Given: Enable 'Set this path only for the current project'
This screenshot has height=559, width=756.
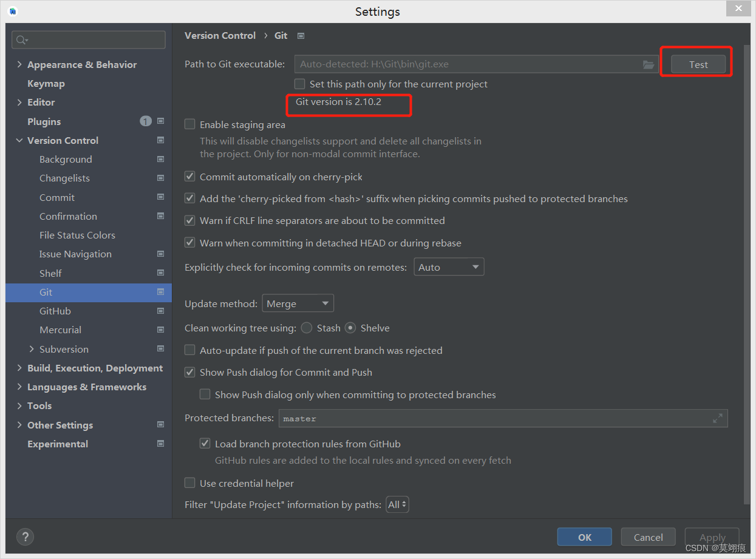Looking at the screenshot, I should pyautogui.click(x=300, y=84).
